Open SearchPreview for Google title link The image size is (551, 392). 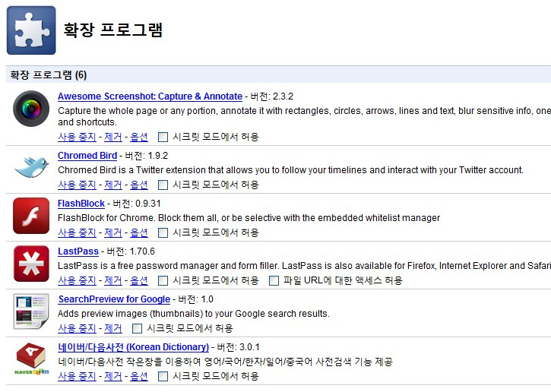click(x=114, y=299)
